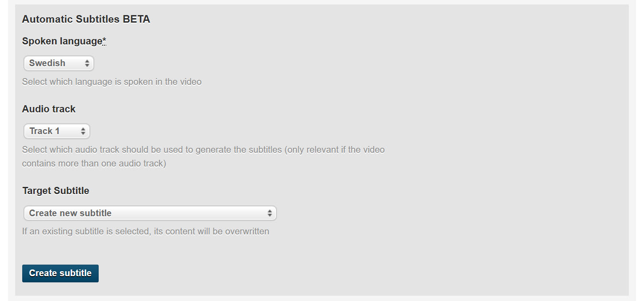Click the up-down arrows on Swedish selector
This screenshot has width=644, height=301.
click(87, 63)
